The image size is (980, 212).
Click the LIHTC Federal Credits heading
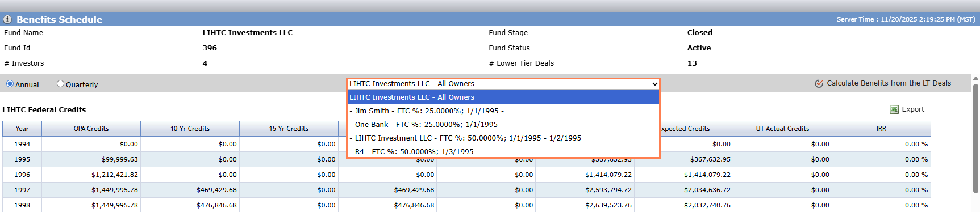pos(44,109)
